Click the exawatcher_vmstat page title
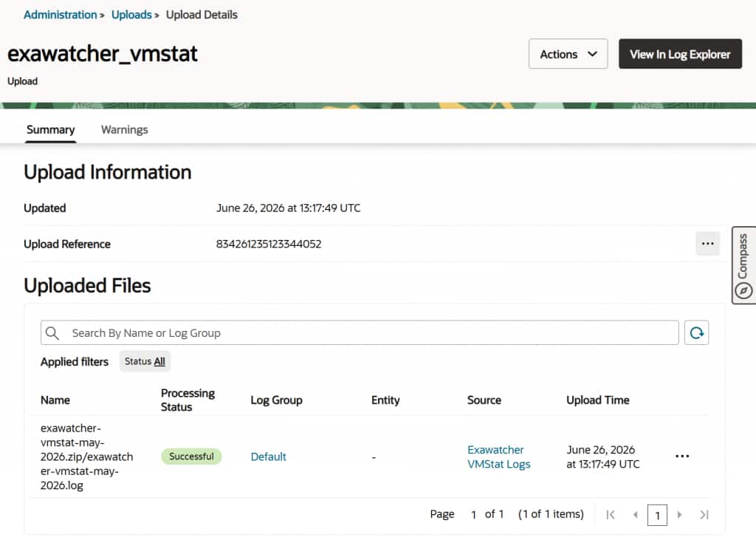756x540 pixels. (x=102, y=54)
